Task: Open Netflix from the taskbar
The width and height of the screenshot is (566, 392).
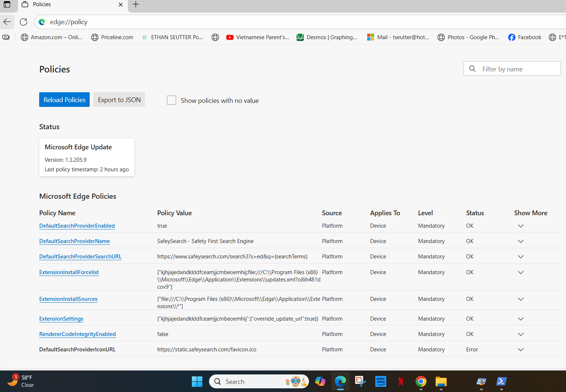Action: [401, 382]
